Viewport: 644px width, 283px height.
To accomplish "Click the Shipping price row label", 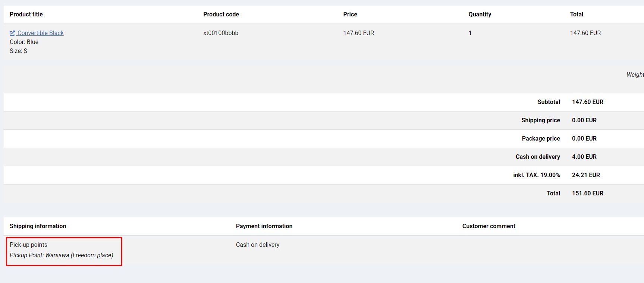I will coord(540,120).
